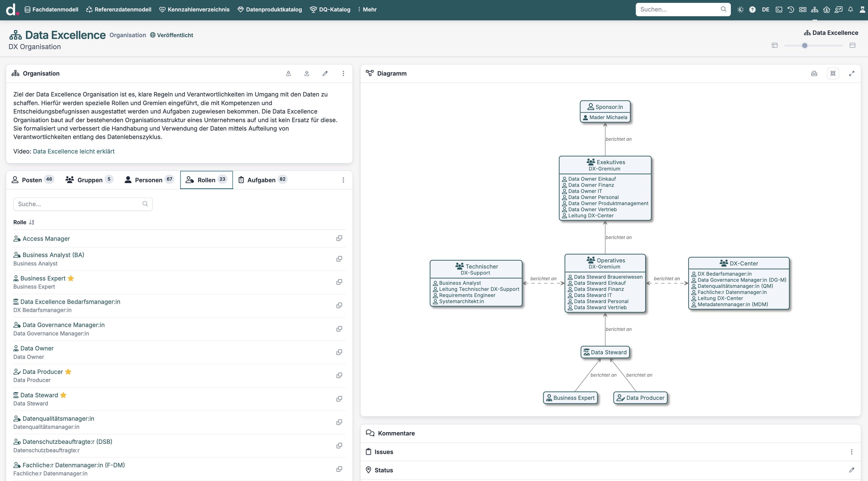Switch to the Personen tab
Screen dimensions: 868x481
pyautogui.click(x=149, y=180)
